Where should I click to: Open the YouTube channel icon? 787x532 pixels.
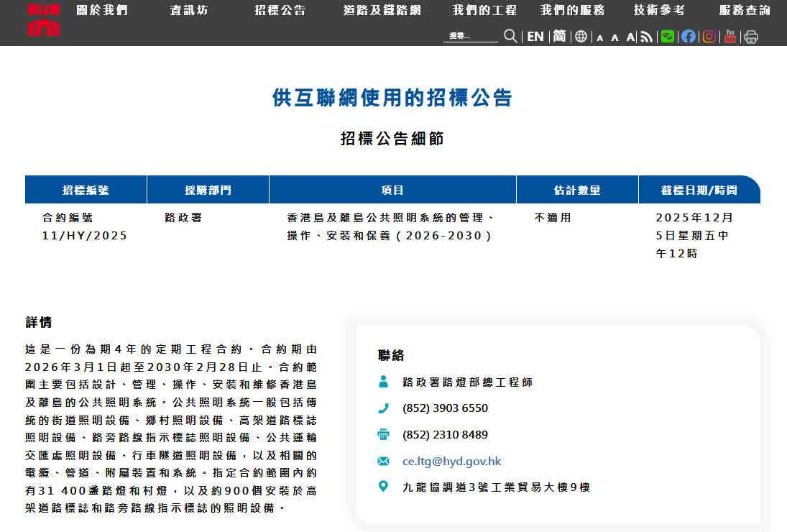[x=730, y=36]
